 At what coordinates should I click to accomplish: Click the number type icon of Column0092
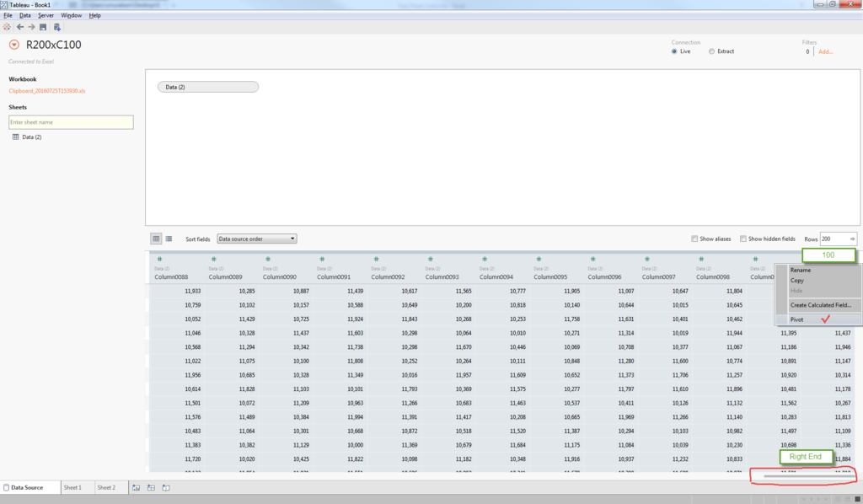pos(377,259)
